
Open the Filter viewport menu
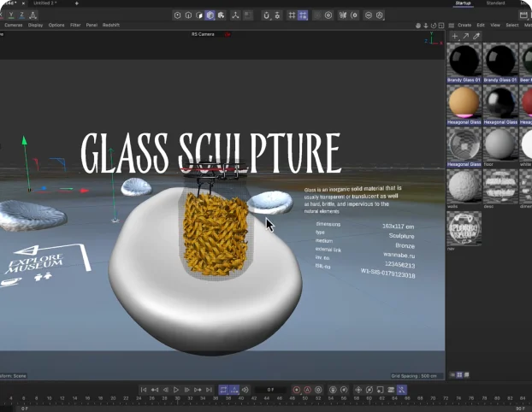tap(75, 25)
